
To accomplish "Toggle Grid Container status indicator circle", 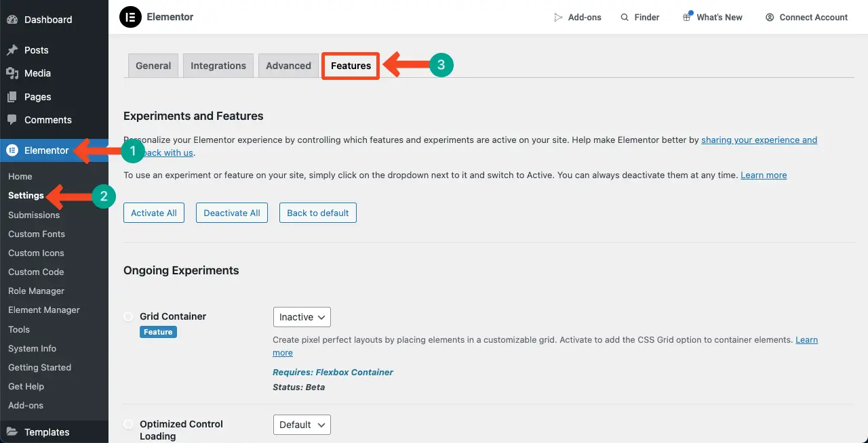I will [128, 316].
